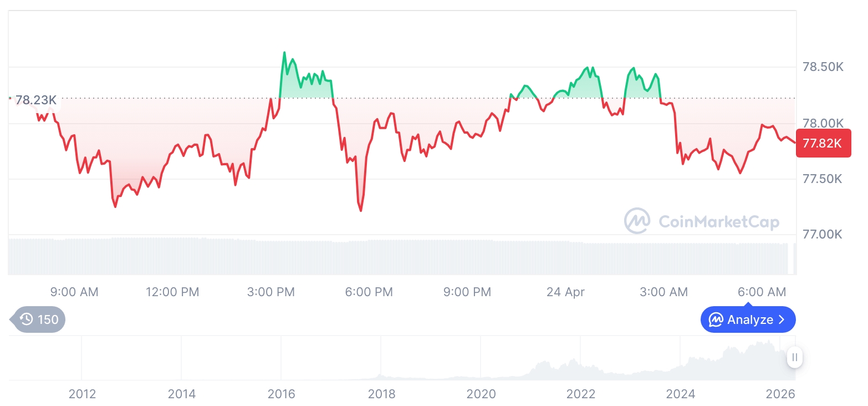Click the 2020 label in navigator
The height and width of the screenshot is (406, 868).
481,394
